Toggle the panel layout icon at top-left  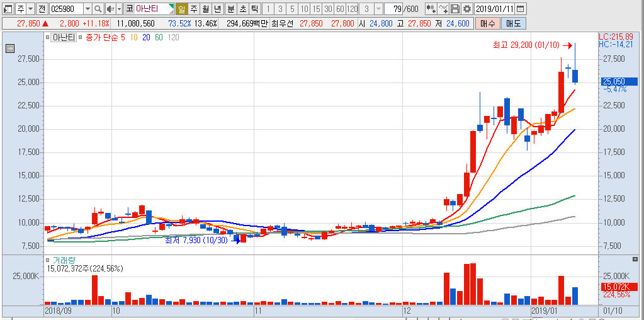pos(8,9)
